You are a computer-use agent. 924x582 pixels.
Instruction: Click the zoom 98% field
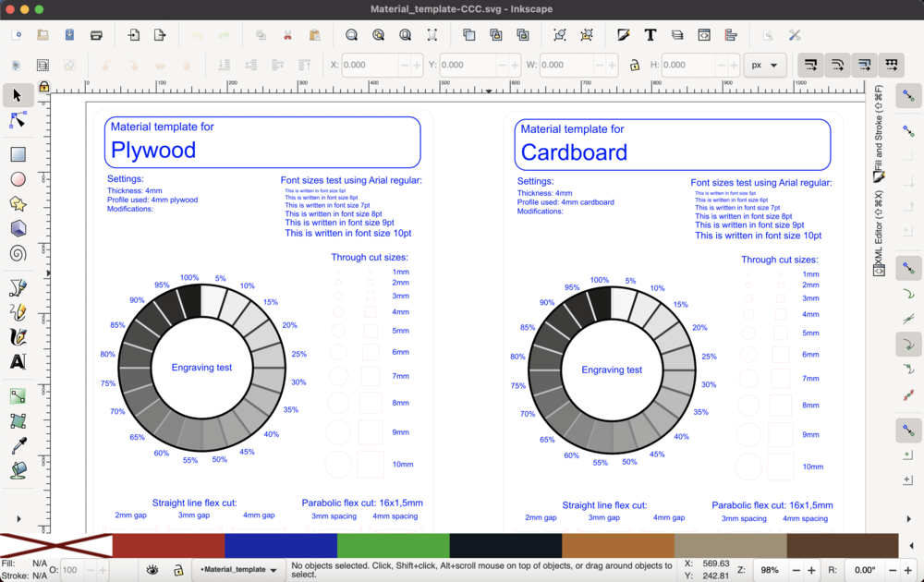click(770, 570)
